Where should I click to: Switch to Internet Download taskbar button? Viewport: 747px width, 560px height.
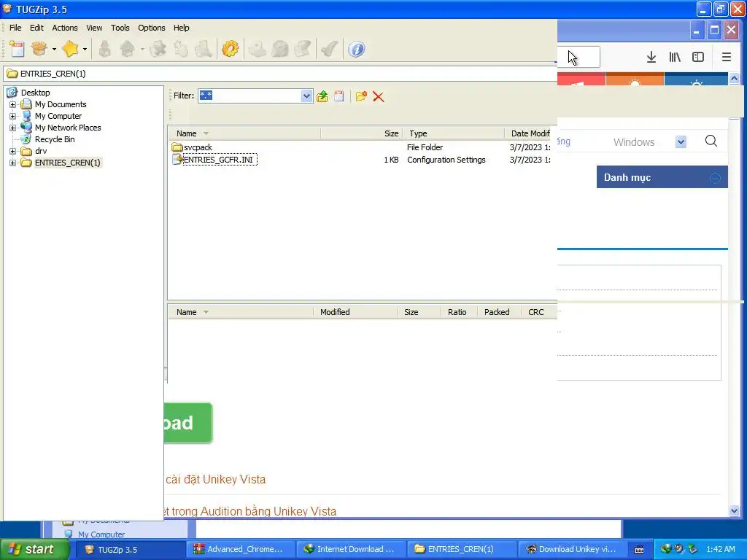pyautogui.click(x=351, y=550)
